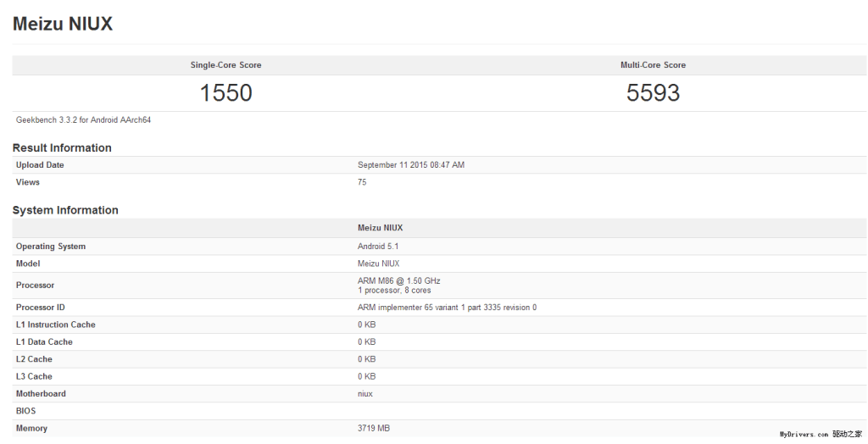Screen dimensions: 868x444
Task: Click the System Information section heading
Action: coord(65,210)
